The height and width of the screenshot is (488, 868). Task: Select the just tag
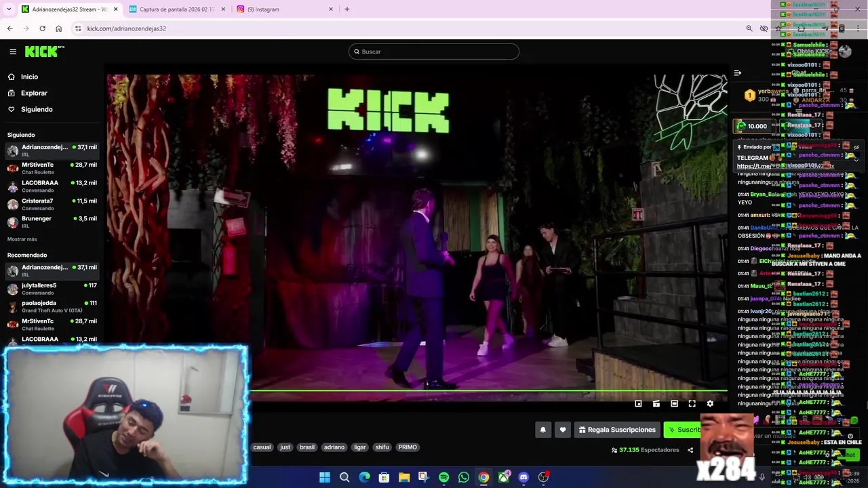pos(285,447)
